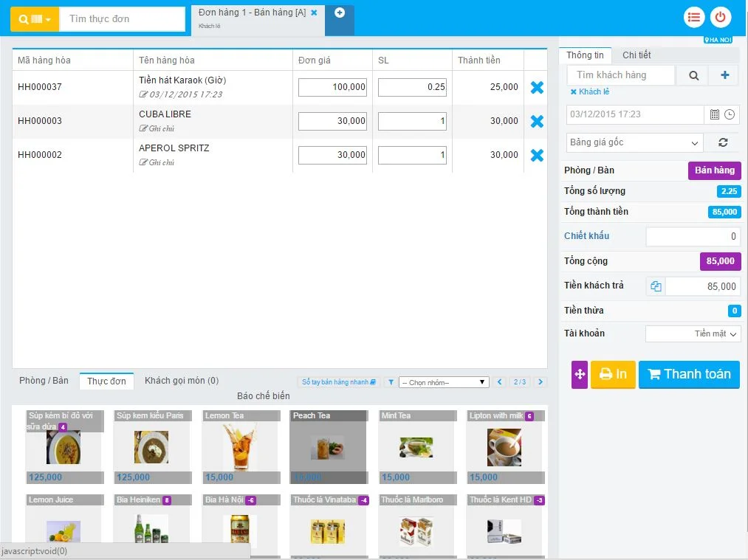Open the red list menu icon
Image resolution: width=748 pixels, height=560 pixels.
coord(693,17)
